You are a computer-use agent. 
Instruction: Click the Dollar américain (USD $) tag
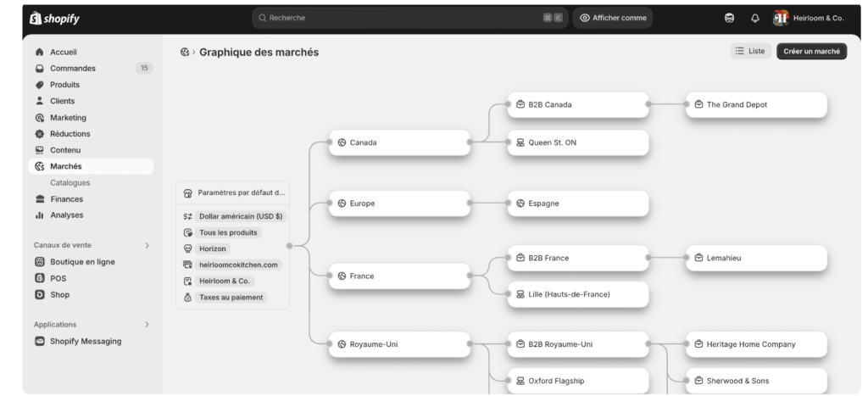tap(241, 216)
